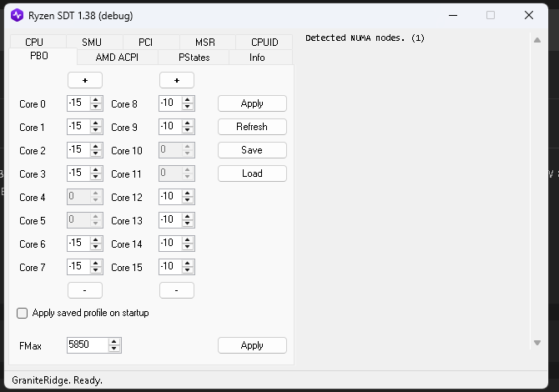Select the PStates tab
Screen dimensions: 559x392
tap(194, 58)
